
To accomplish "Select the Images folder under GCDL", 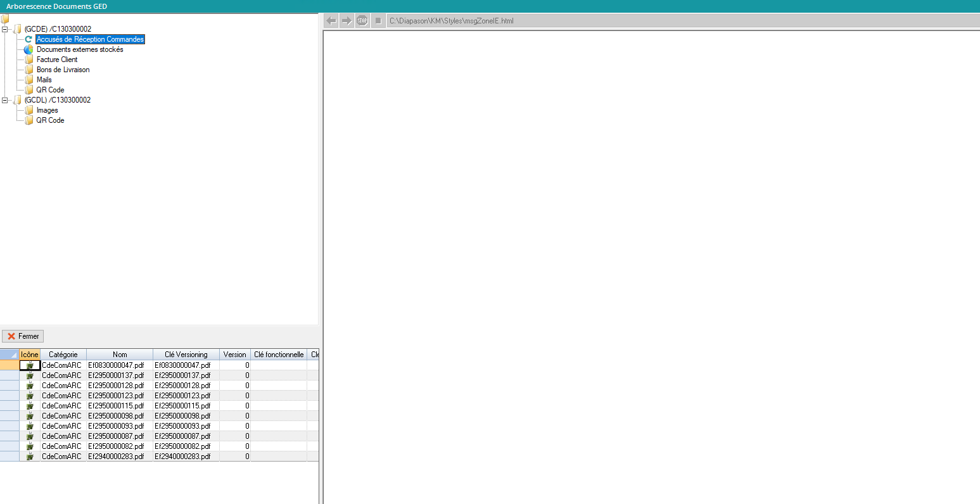I will coord(47,110).
